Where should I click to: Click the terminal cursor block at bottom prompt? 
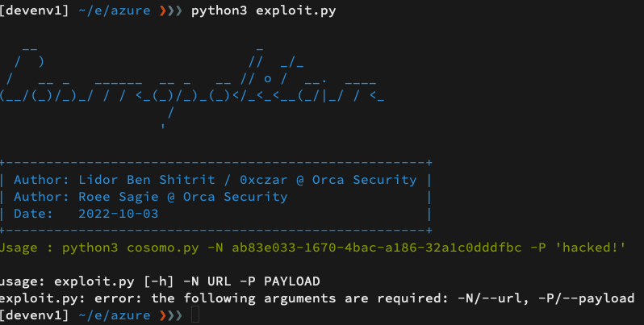195,315
